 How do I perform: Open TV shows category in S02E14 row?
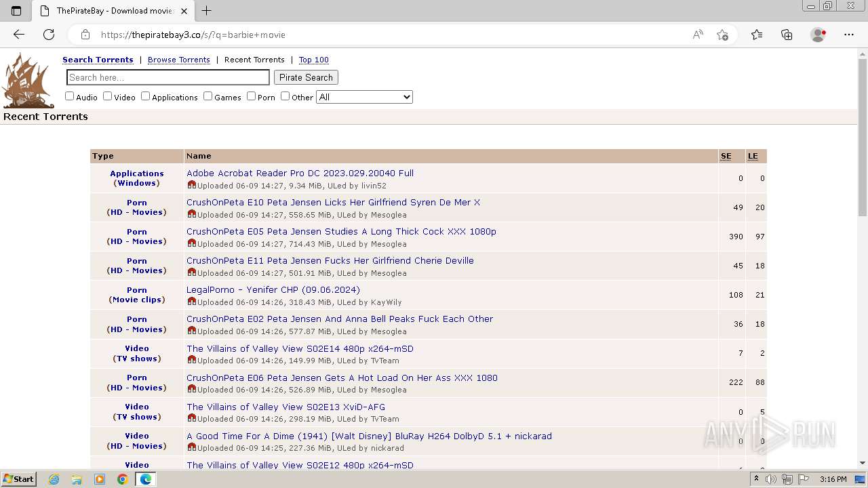point(137,359)
